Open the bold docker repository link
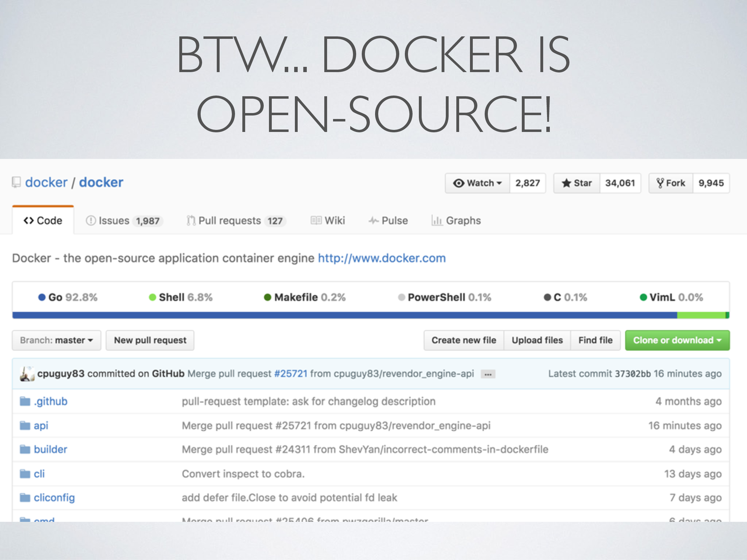 (x=101, y=182)
